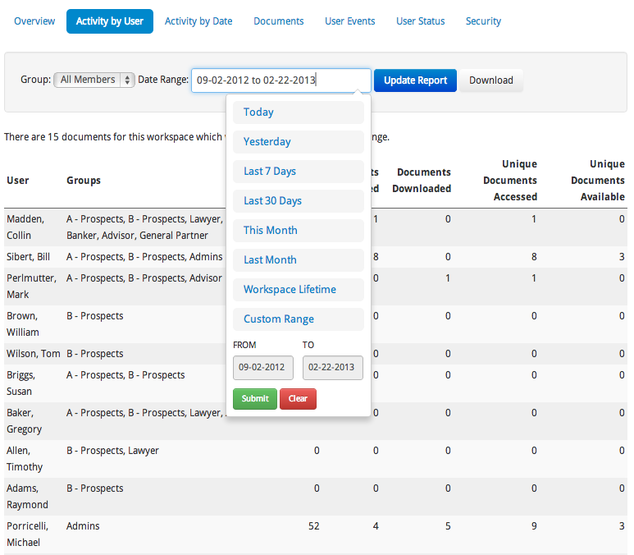Expand the Group All Members dropdown
The image size is (634, 555).
pos(94,80)
